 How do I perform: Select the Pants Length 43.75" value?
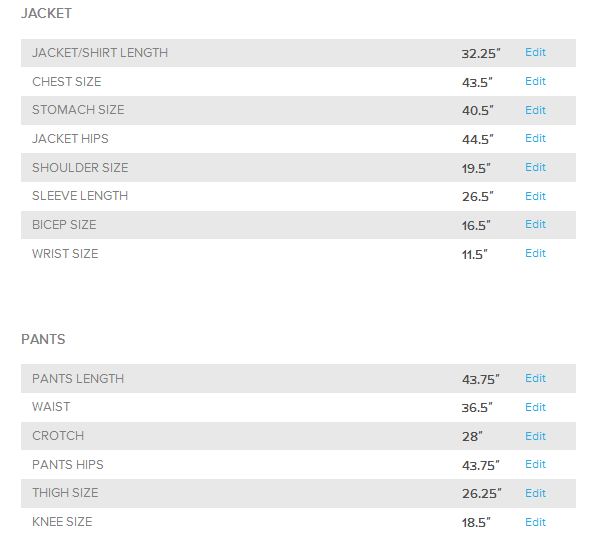tap(481, 379)
